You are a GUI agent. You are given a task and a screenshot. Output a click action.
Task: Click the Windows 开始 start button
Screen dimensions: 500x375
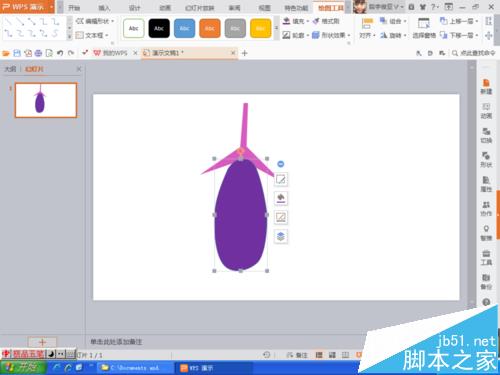click(x=22, y=368)
